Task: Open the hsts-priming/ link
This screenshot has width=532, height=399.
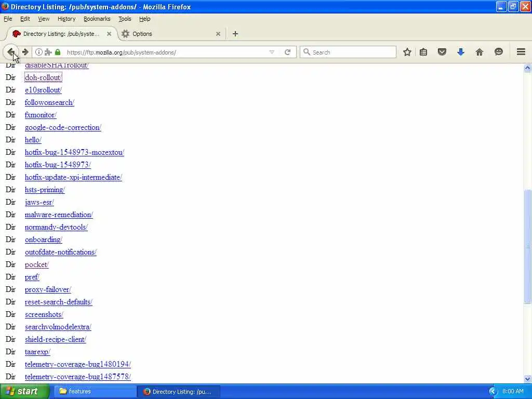Action: point(45,190)
